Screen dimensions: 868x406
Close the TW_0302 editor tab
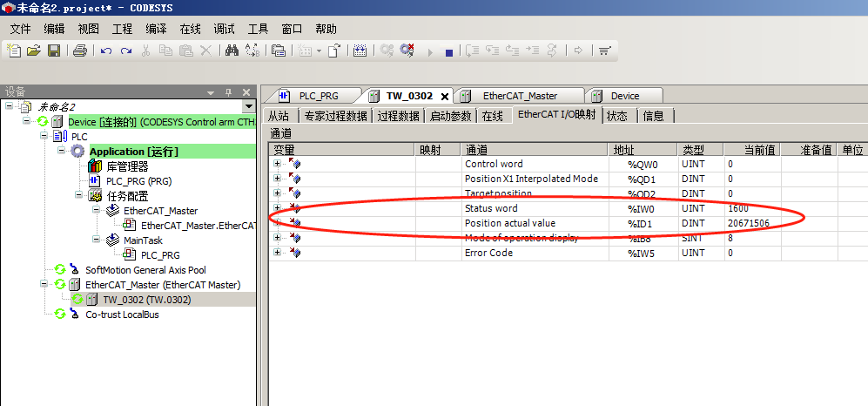click(444, 97)
